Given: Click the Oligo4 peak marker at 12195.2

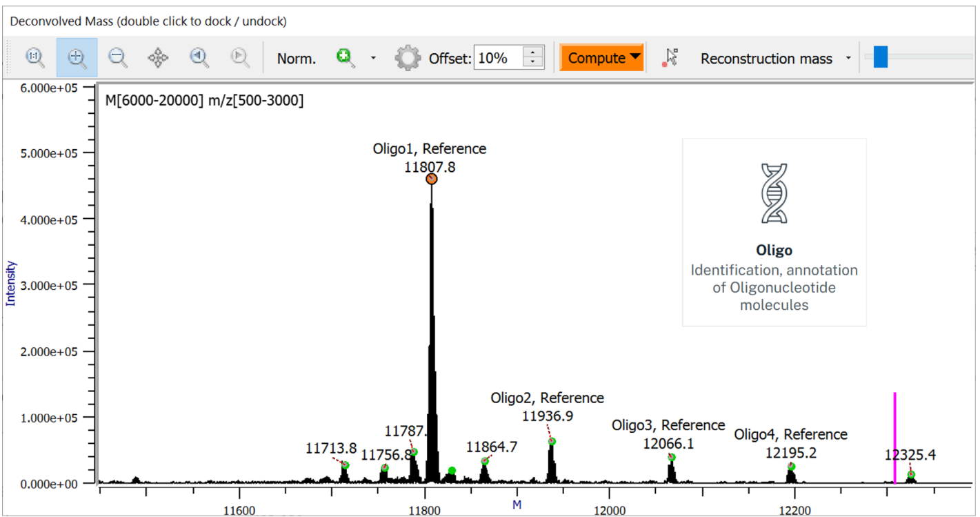Looking at the screenshot, I should click(791, 467).
